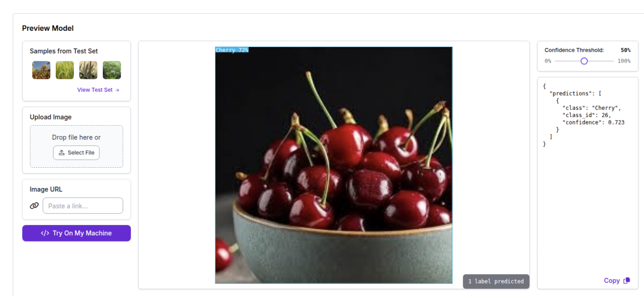Click into the Paste a link input field
Screen dimensions: 644x299
click(83, 206)
